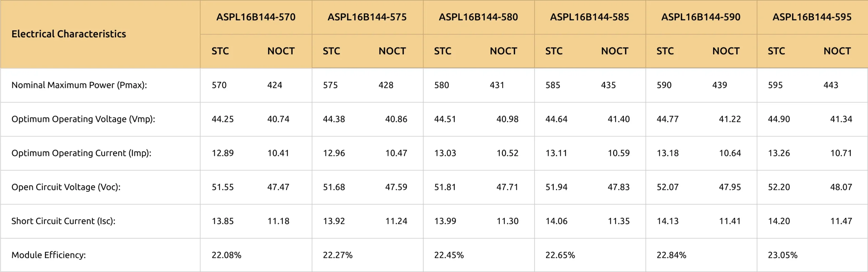This screenshot has height=272, width=868.
Task: Click the 595 Pmax STC value
Action: click(x=775, y=85)
